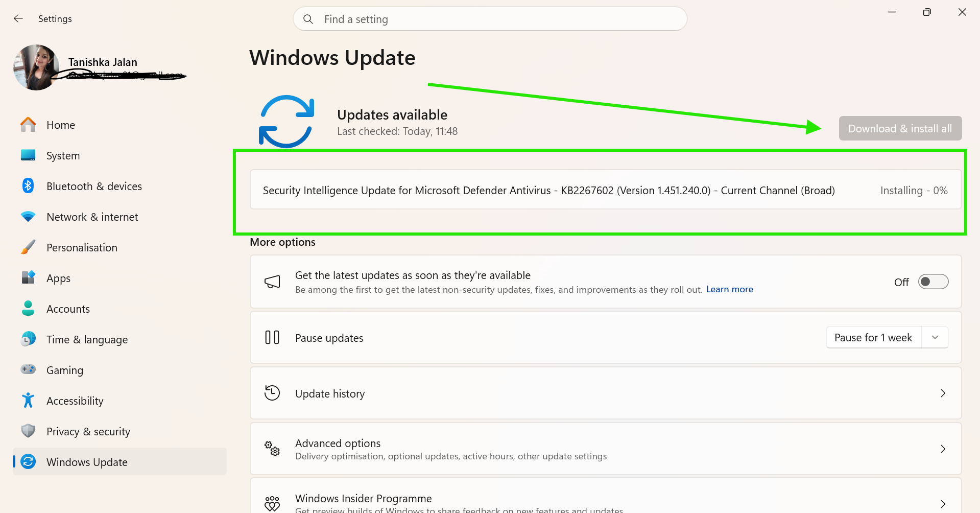Click the pause bars icon

pos(272,337)
